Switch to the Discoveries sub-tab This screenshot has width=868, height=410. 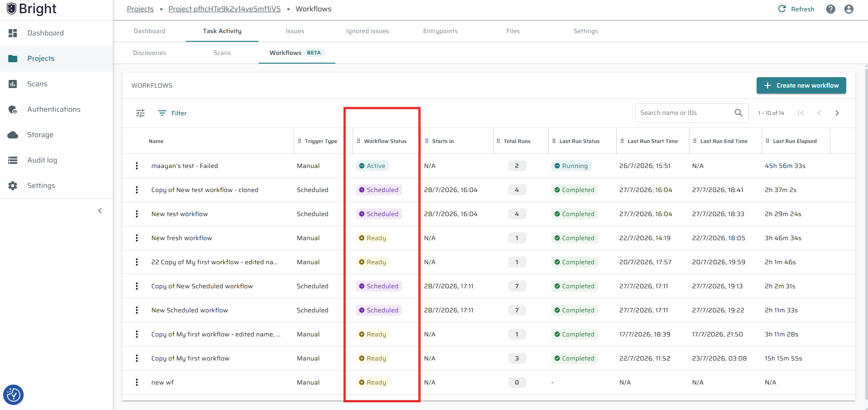[150, 53]
